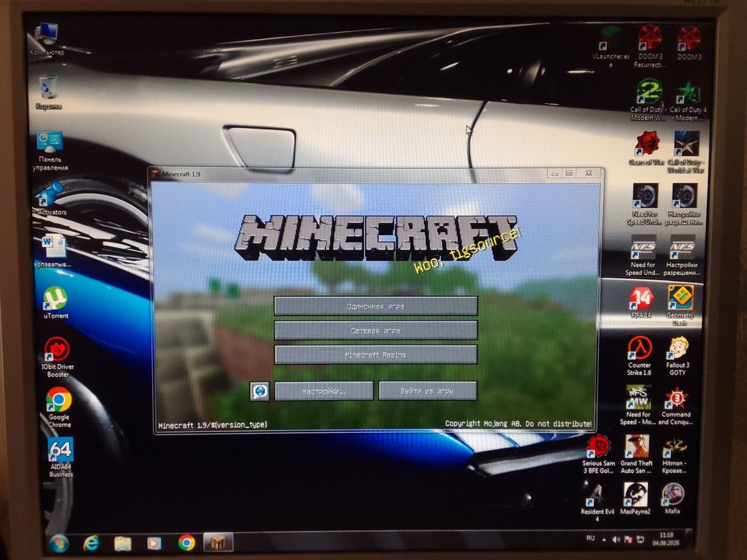Close the Minecraft 1.9 window
Screen dimensions: 747x560
pos(588,173)
